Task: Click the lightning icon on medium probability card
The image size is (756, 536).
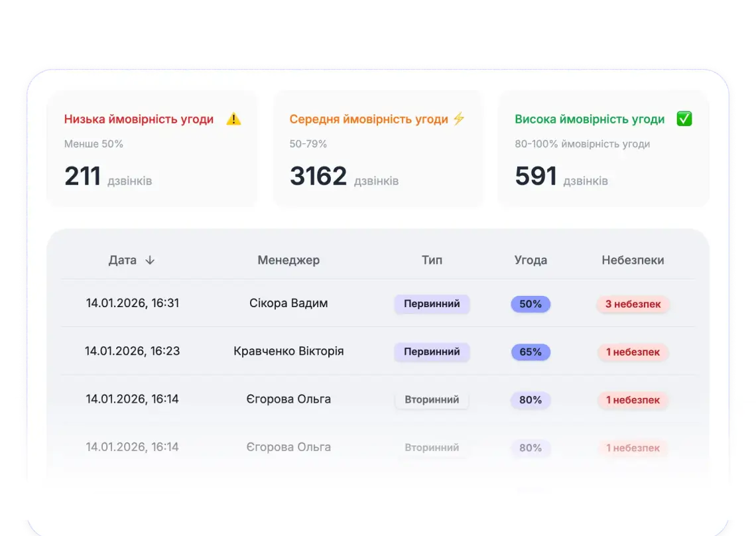Action: click(x=459, y=119)
